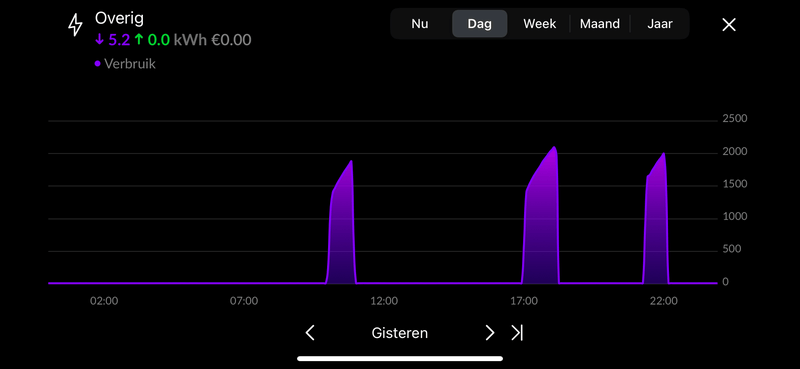Tap the purple down arrow consumption indicator
The image size is (800, 369).
coord(99,40)
